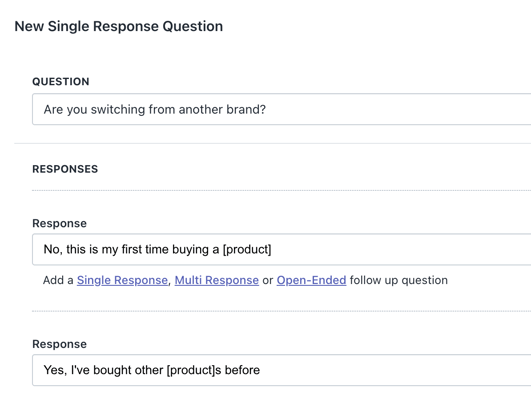Focus the 'No, this is my first time' response field
This screenshot has height=395, width=531.
pos(281,249)
